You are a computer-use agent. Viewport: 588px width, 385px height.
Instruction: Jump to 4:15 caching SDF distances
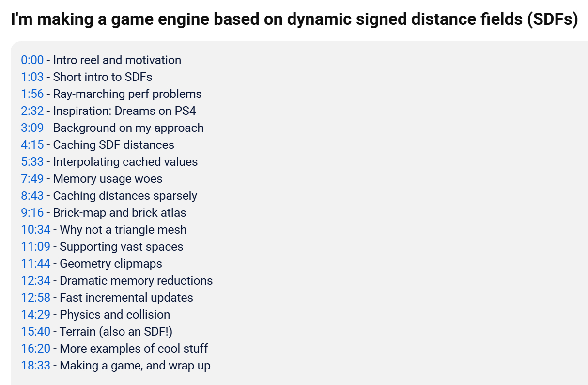click(x=32, y=145)
